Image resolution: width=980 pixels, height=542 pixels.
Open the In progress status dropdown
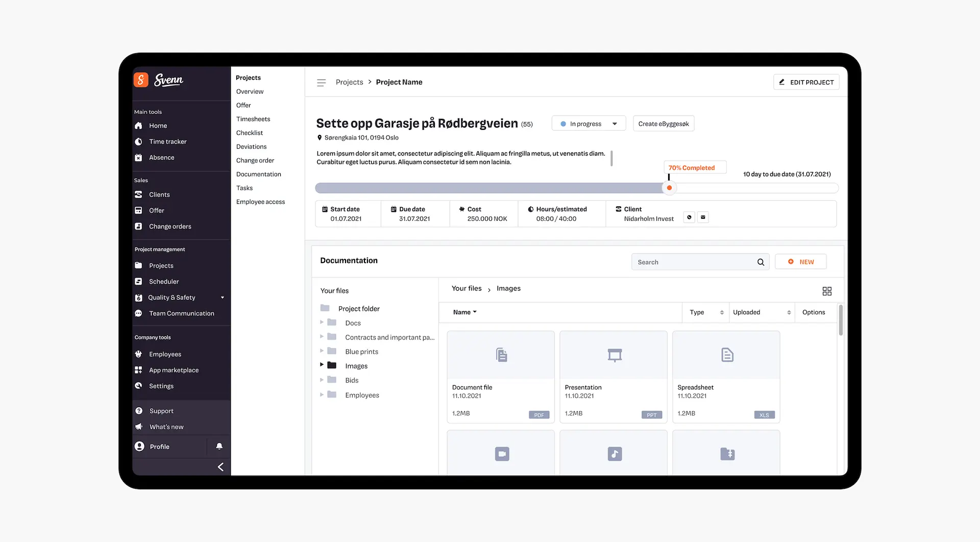pyautogui.click(x=589, y=124)
